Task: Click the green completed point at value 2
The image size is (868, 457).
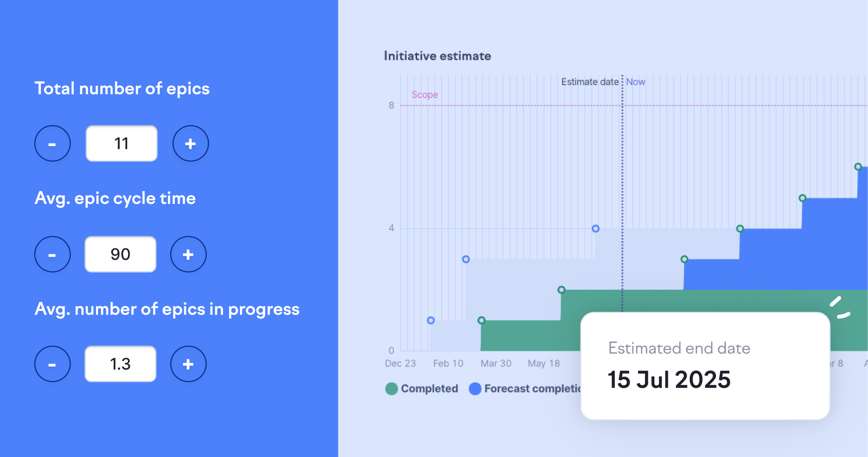Action: coord(561,290)
